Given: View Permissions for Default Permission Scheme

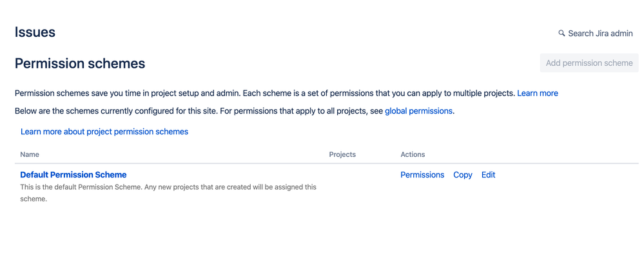Looking at the screenshot, I should click(x=422, y=175).
